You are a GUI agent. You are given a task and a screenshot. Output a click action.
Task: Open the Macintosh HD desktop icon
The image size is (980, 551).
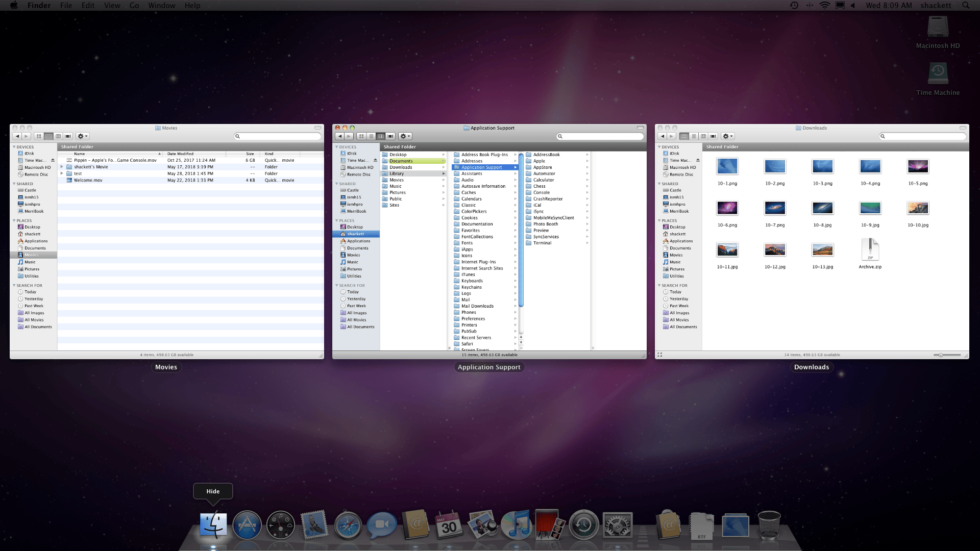(938, 33)
